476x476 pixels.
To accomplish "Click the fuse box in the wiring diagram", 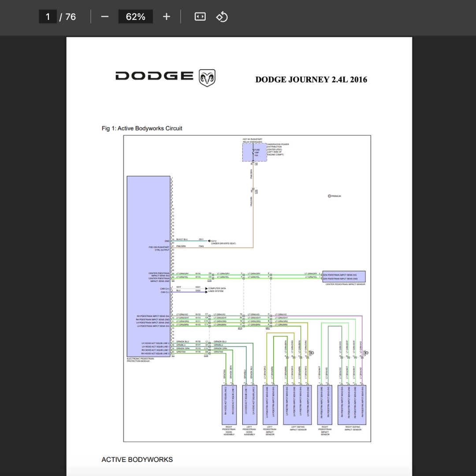I will coord(255,152).
